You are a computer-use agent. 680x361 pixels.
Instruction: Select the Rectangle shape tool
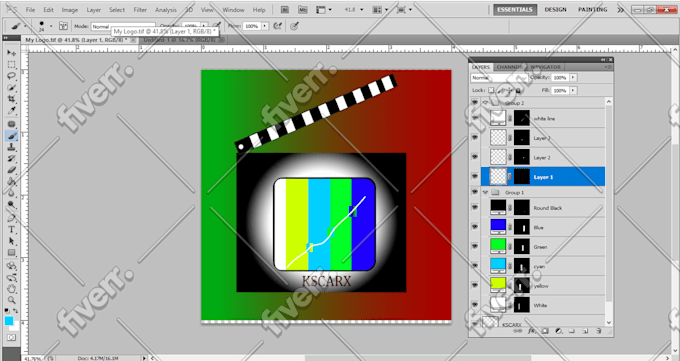click(x=11, y=253)
